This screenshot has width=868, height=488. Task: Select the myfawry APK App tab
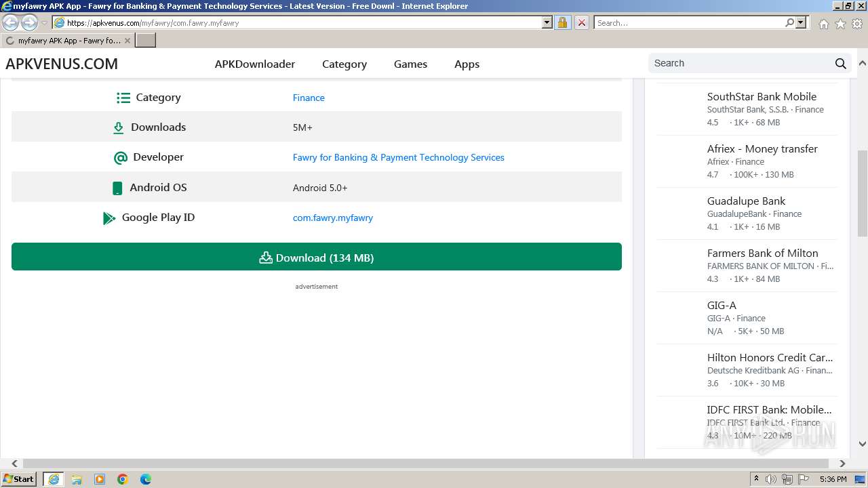click(68, 41)
